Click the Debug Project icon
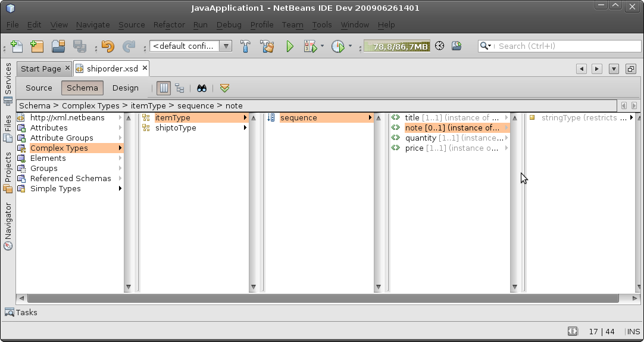Image resolution: width=644 pixels, height=342 pixels. [x=311, y=46]
